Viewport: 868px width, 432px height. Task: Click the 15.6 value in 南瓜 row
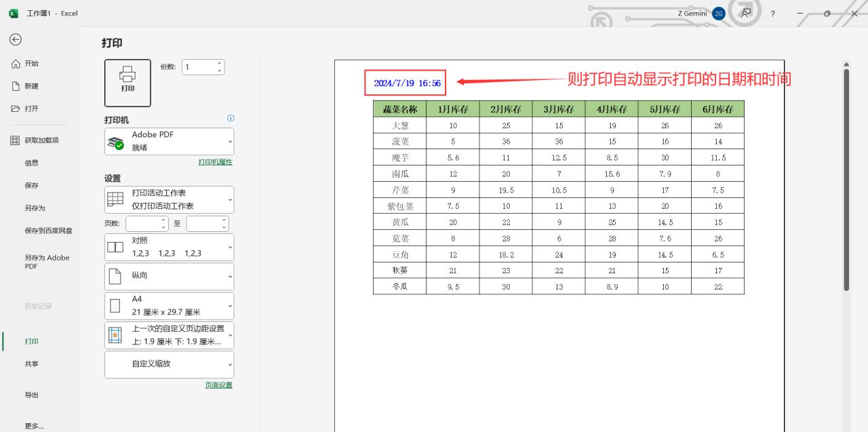click(x=612, y=174)
